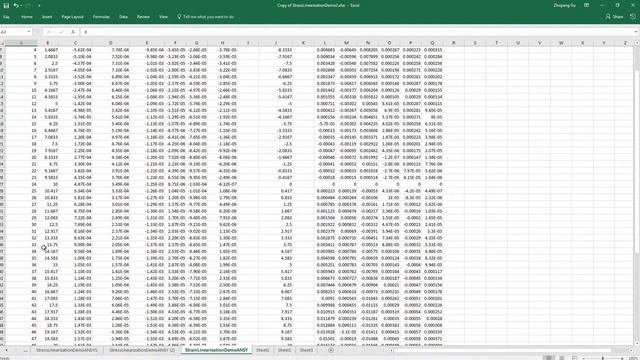This screenshot has width=640, height=360.
Task: Select the StrainLinearizationDemoANSY sheet tab
Action: coord(216,350)
